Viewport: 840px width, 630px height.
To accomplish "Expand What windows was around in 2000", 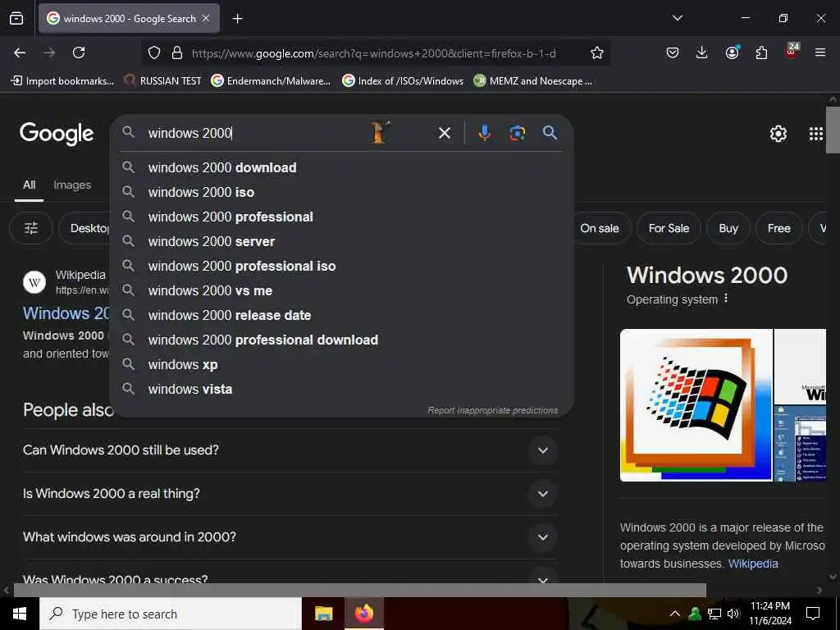I will coord(290,536).
